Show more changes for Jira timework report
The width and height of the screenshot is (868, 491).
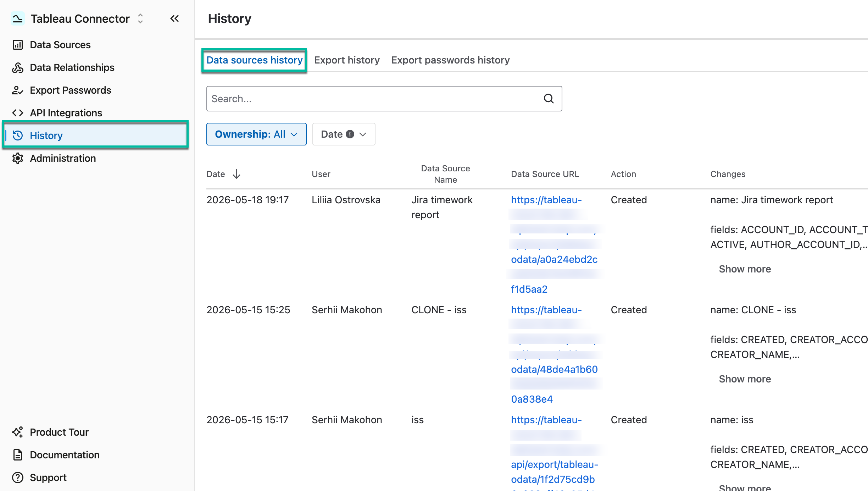pos(745,269)
